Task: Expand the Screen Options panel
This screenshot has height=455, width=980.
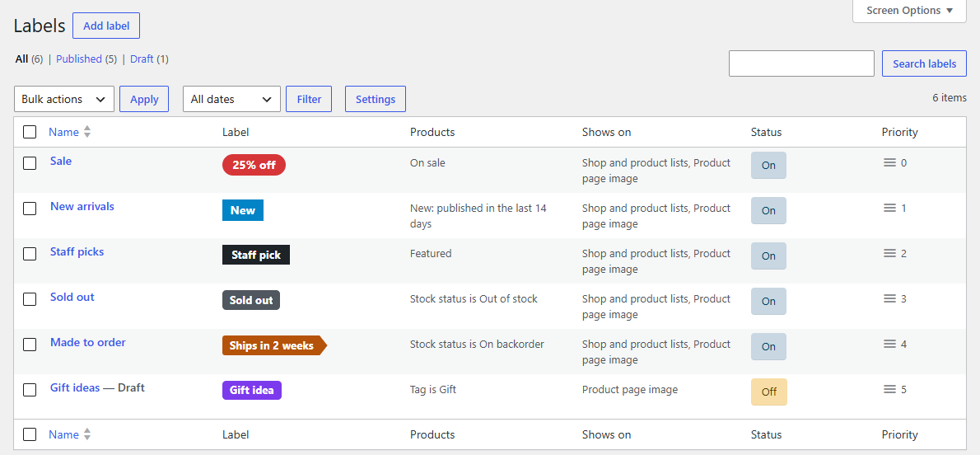Action: click(x=909, y=11)
